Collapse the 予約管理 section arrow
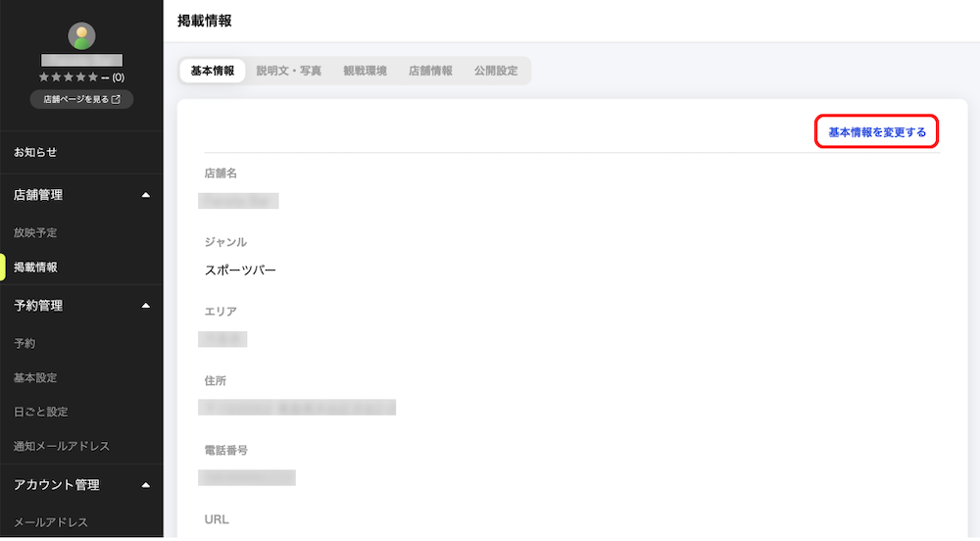This screenshot has height=541, width=980. (146, 306)
